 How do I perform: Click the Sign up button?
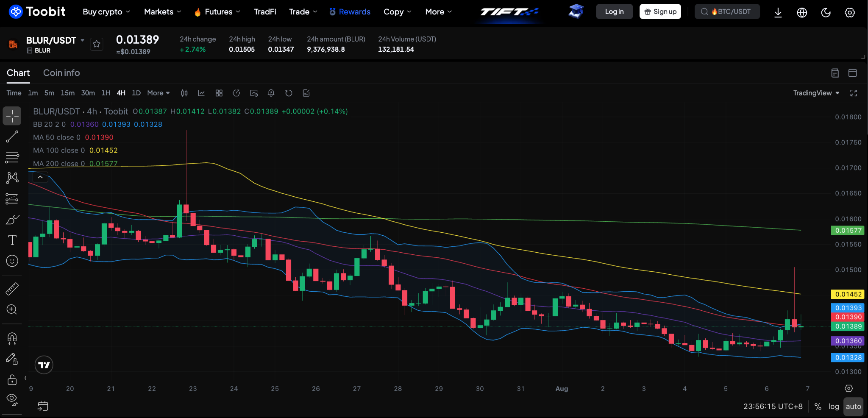660,12
